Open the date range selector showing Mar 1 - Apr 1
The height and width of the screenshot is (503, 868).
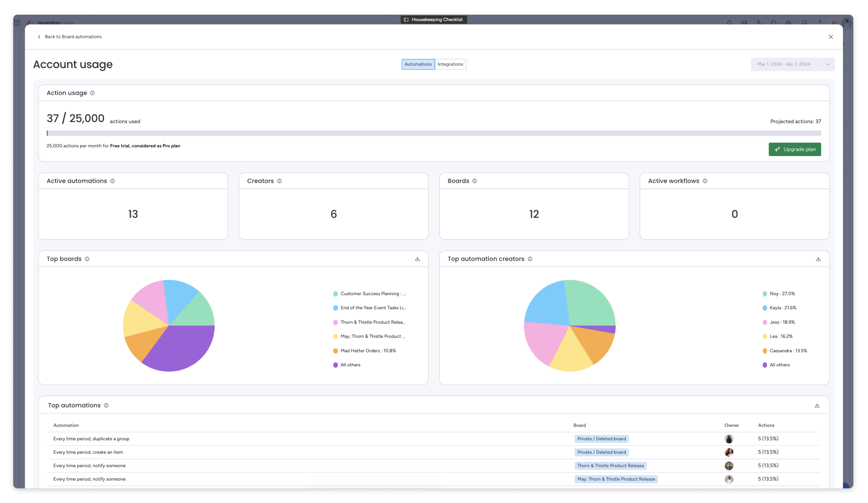[792, 64]
